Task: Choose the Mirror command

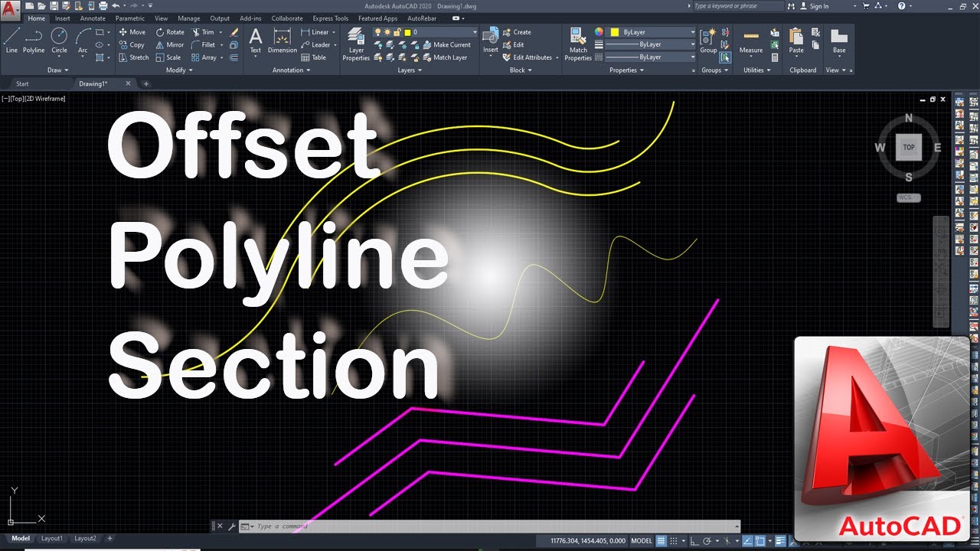Action: pos(170,44)
